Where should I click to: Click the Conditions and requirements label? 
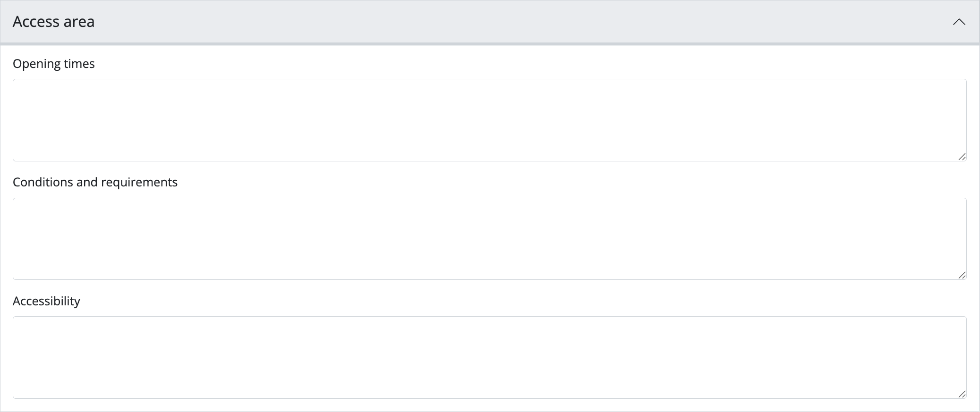coord(95,182)
